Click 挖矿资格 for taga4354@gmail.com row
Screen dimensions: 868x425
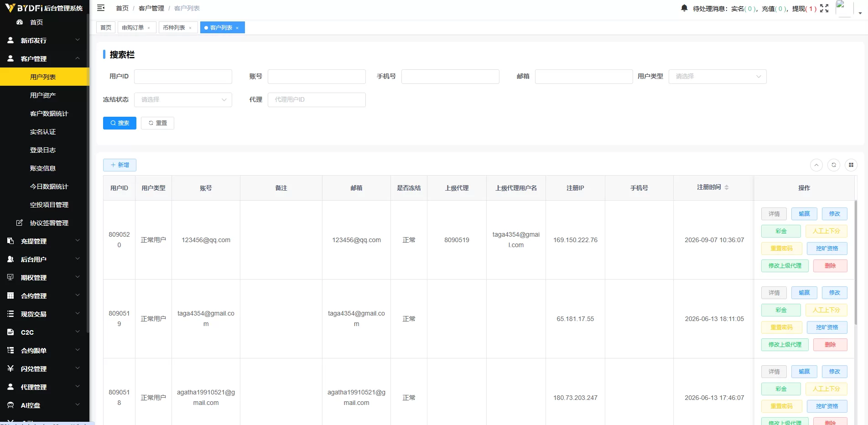point(827,327)
